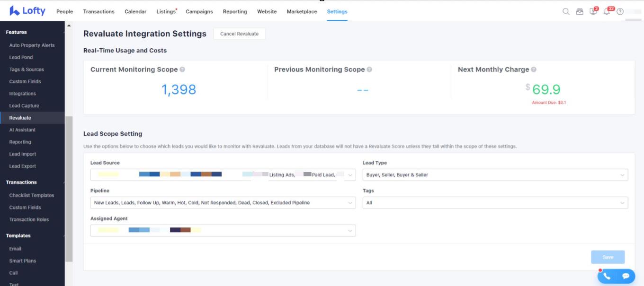Image resolution: width=644 pixels, height=286 pixels.
Task: Go to Transactions tab
Action: 98,12
